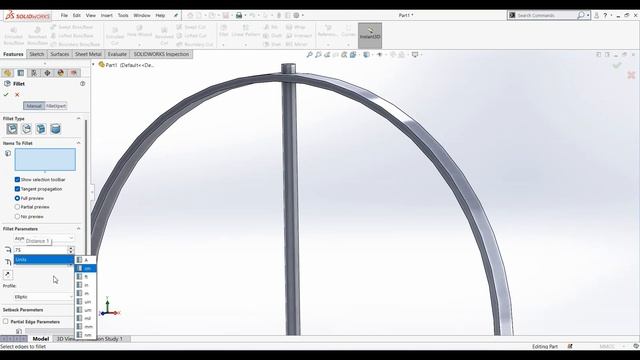Click the Items To Fillet selection box
The image size is (640, 360).
point(45,160)
